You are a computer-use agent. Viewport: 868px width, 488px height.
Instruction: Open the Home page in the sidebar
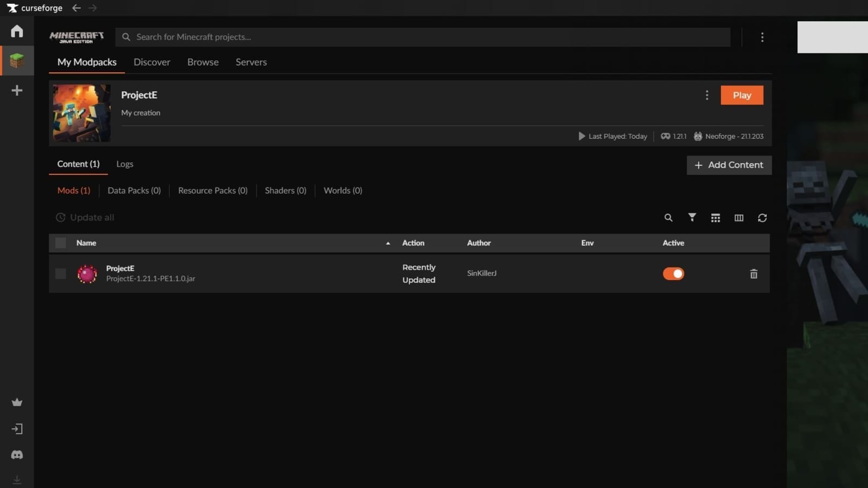pos(17,31)
